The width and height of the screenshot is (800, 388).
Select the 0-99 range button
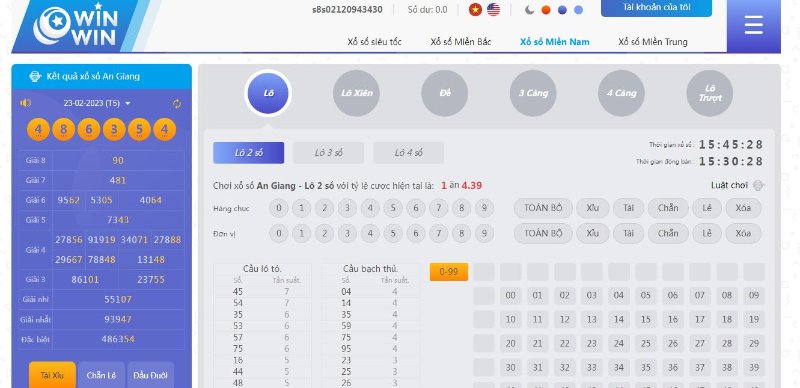(x=448, y=272)
